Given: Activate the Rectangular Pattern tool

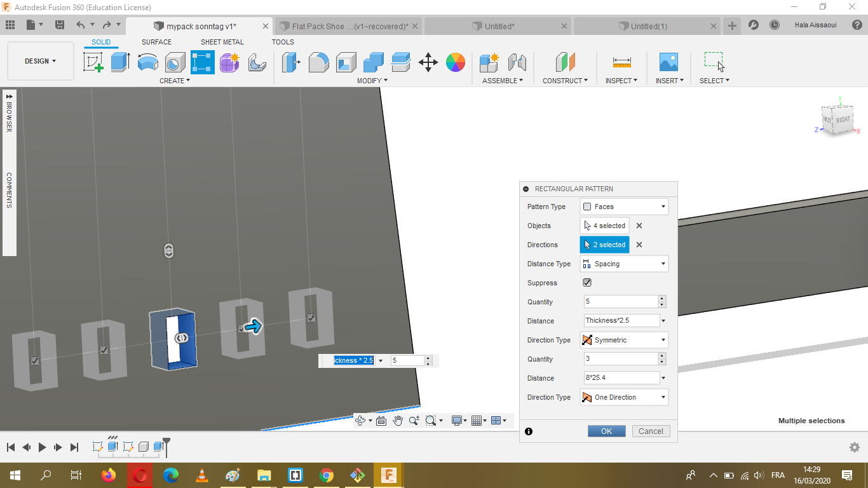Looking at the screenshot, I should pyautogui.click(x=203, y=62).
